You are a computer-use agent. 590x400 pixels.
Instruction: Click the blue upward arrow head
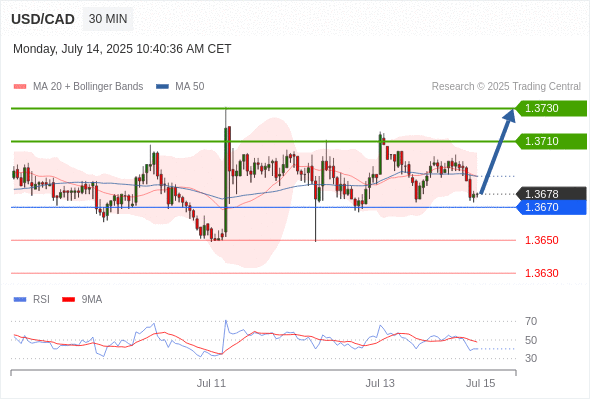coord(510,115)
